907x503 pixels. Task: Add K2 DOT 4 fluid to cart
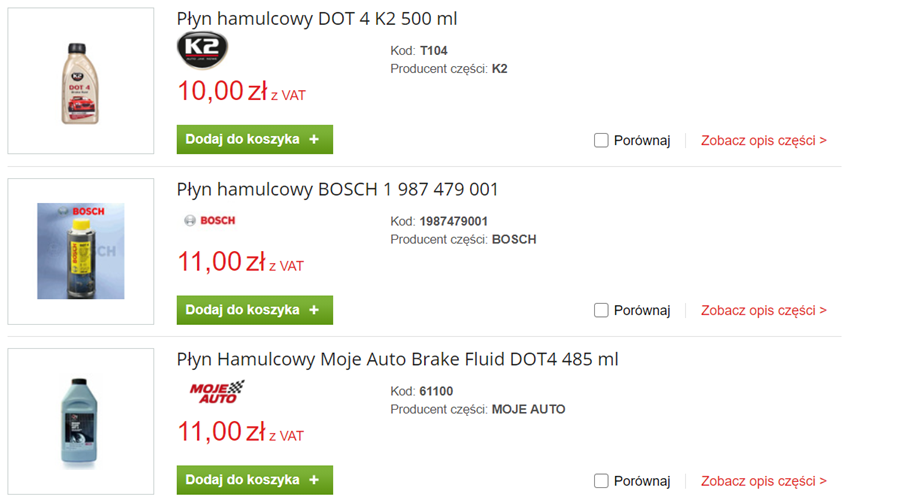254,140
